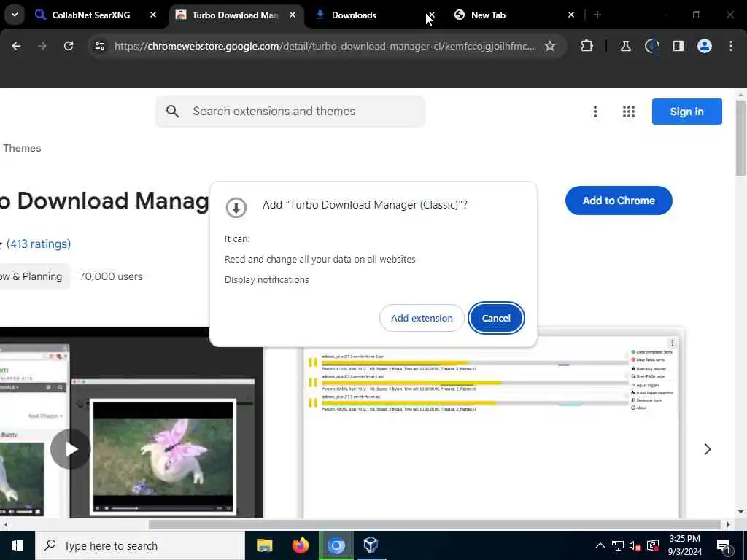Image resolution: width=747 pixels, height=560 pixels.
Task: Open the Chrome profile avatar
Action: 704,46
